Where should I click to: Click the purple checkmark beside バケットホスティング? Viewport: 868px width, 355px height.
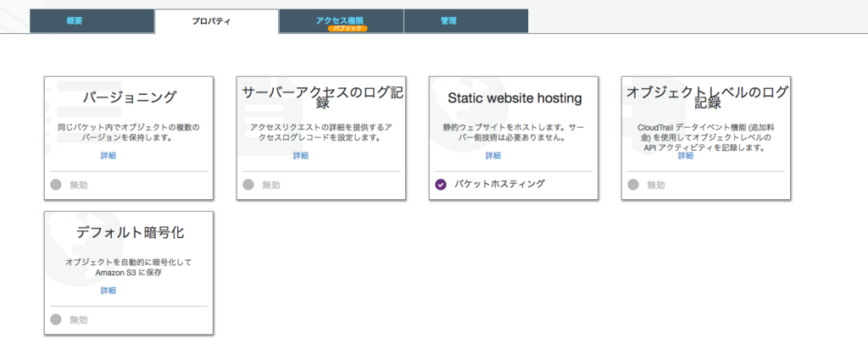click(x=441, y=184)
